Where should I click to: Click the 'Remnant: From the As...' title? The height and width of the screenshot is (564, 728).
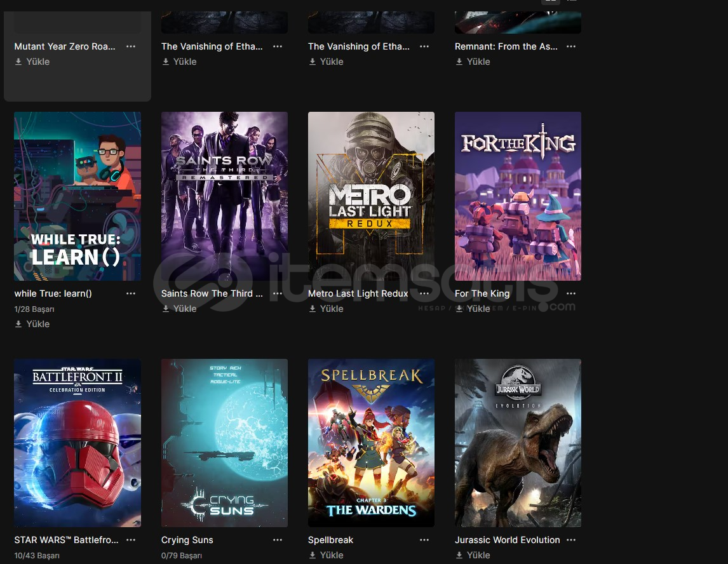coord(506,46)
